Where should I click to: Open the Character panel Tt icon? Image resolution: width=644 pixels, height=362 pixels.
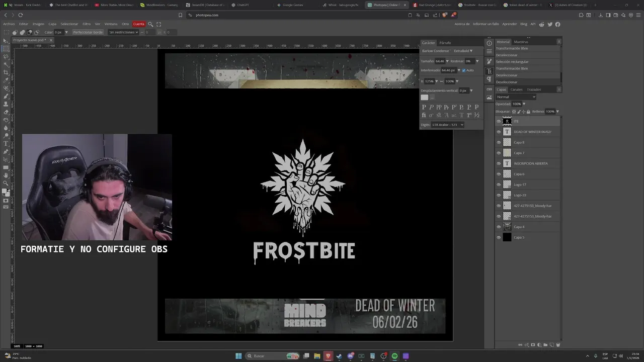[x=489, y=71]
